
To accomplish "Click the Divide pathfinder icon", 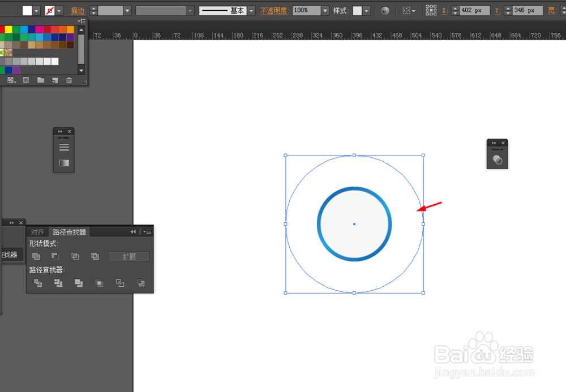I will pyautogui.click(x=38, y=283).
